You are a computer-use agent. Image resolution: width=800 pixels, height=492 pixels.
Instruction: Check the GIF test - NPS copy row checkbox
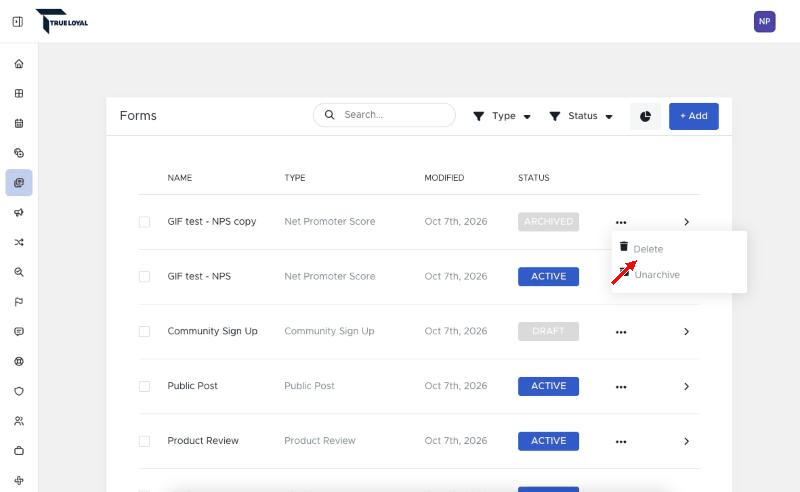point(144,222)
